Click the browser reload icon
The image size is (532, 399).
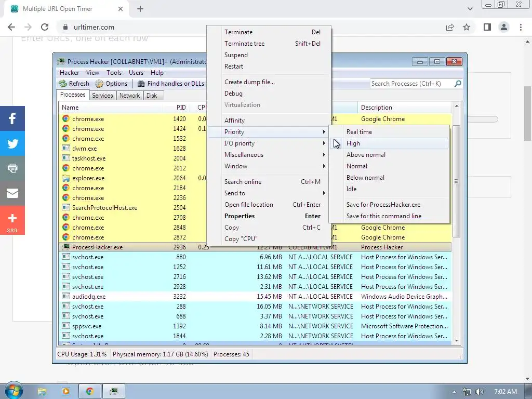coord(45,27)
